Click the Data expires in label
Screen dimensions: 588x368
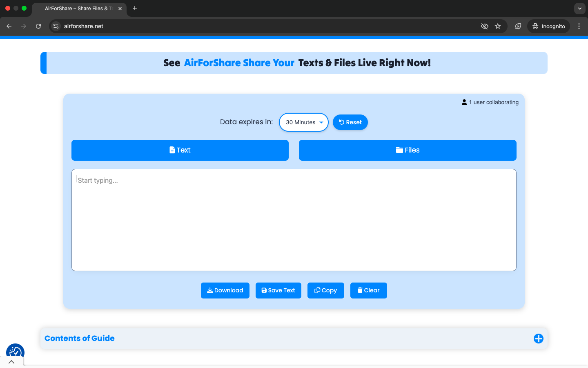(246, 122)
